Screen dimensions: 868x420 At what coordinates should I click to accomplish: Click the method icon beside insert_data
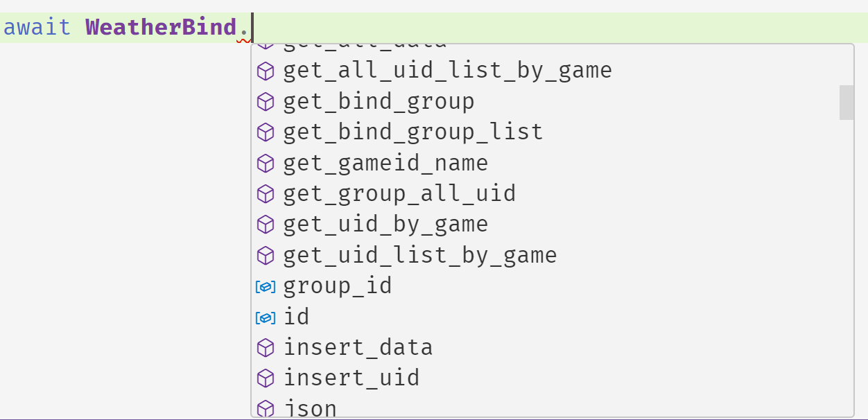tap(266, 347)
